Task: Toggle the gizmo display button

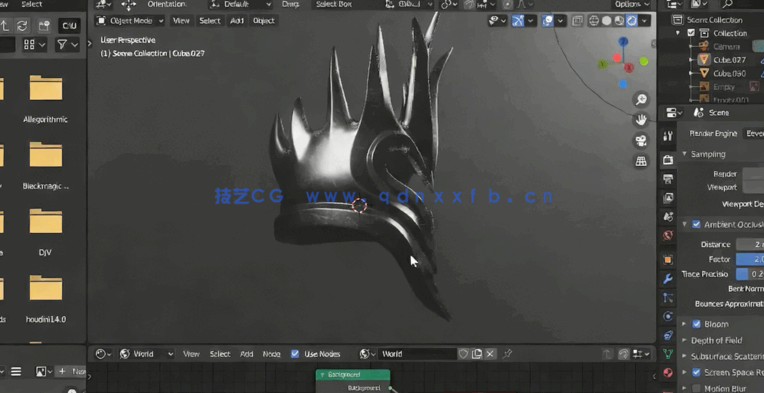Action: (x=517, y=20)
